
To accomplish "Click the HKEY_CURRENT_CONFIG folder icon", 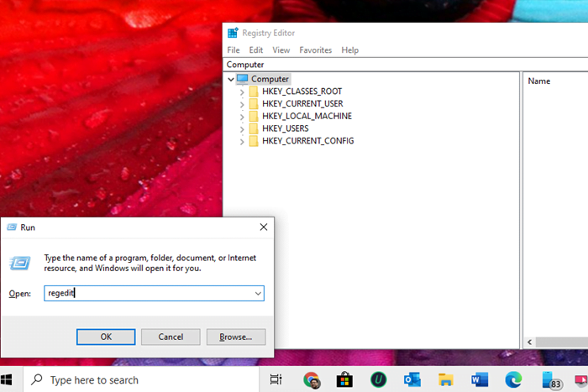I will pyautogui.click(x=254, y=141).
